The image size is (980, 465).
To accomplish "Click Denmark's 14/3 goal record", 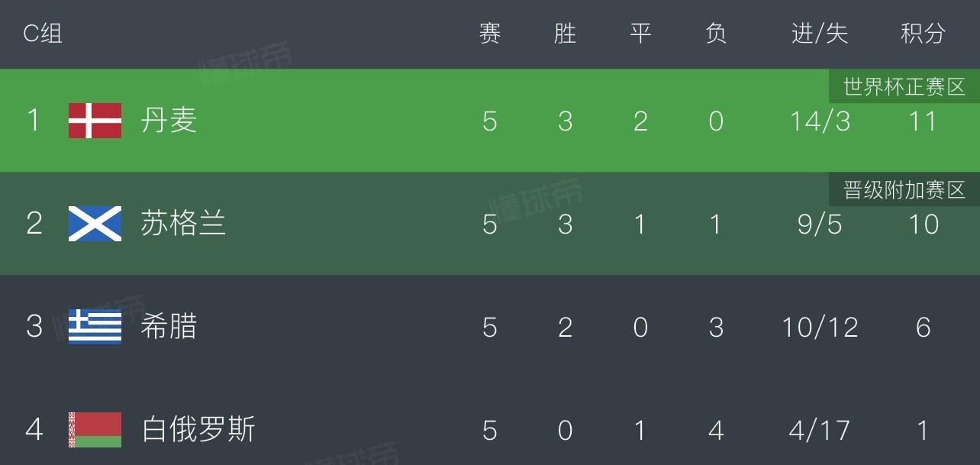I will (820, 121).
